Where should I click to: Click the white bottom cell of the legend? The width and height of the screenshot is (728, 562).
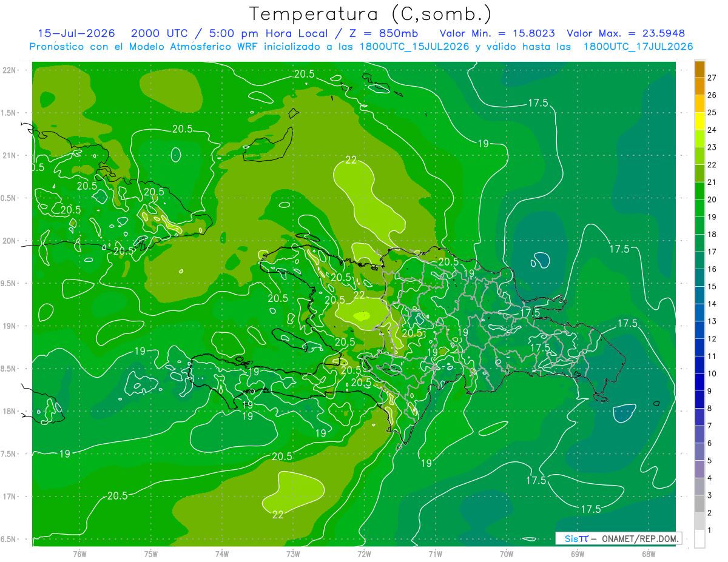pos(699,539)
